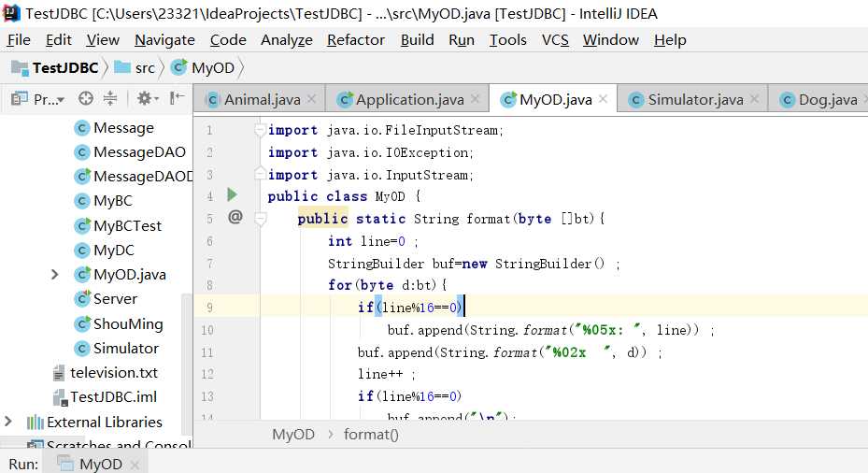Open the View menu
The height and width of the screenshot is (473, 868).
click(x=103, y=40)
